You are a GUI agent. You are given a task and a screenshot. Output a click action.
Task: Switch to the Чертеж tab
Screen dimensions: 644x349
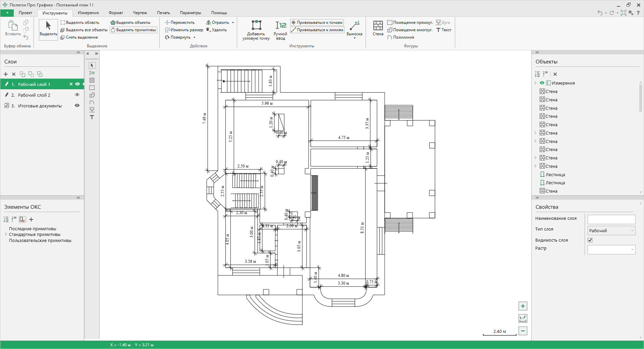point(140,13)
